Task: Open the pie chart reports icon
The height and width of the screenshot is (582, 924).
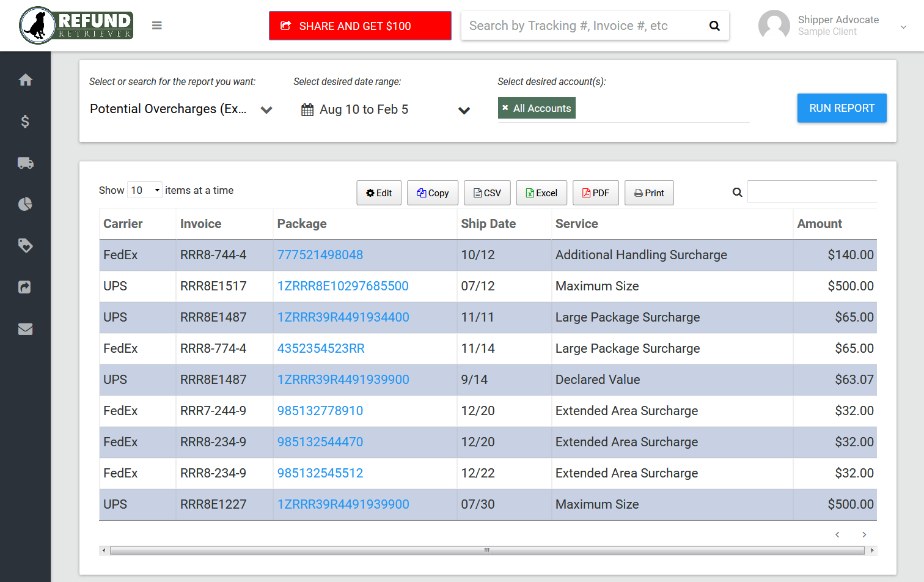Action: click(25, 204)
